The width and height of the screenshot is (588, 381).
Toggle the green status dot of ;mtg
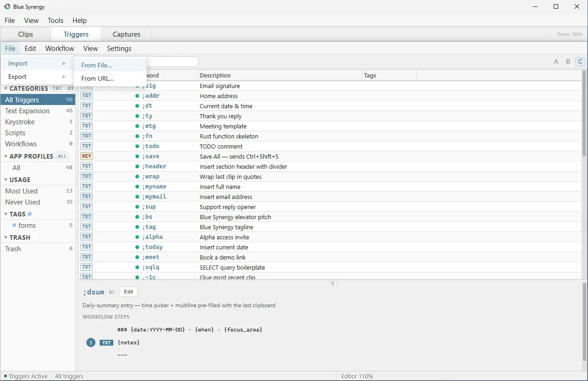click(137, 126)
